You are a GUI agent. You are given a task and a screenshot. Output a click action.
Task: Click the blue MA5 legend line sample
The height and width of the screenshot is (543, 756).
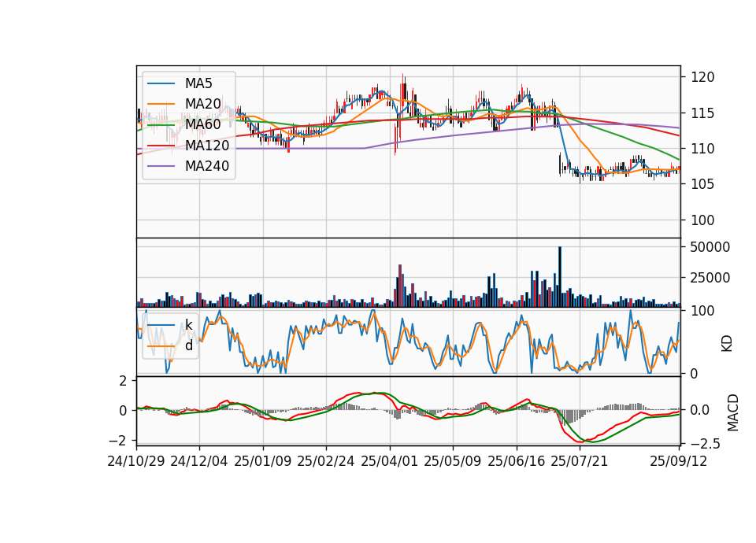tap(161, 83)
